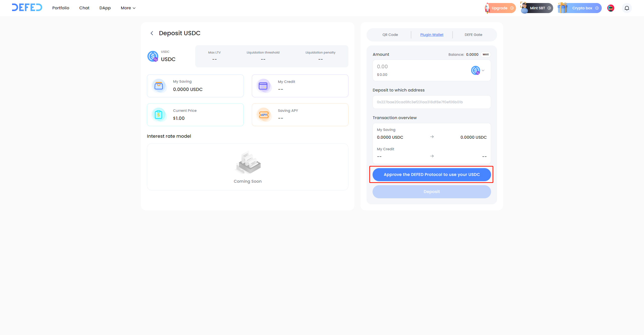Click the Saving APY ticket icon
Screen dimensions: 644x335
coord(264,115)
